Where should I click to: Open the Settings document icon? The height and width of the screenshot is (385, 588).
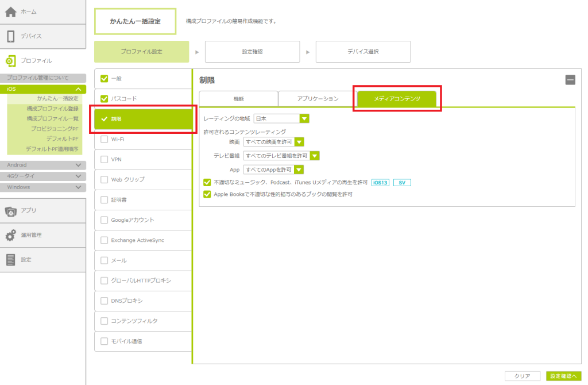coord(11,260)
